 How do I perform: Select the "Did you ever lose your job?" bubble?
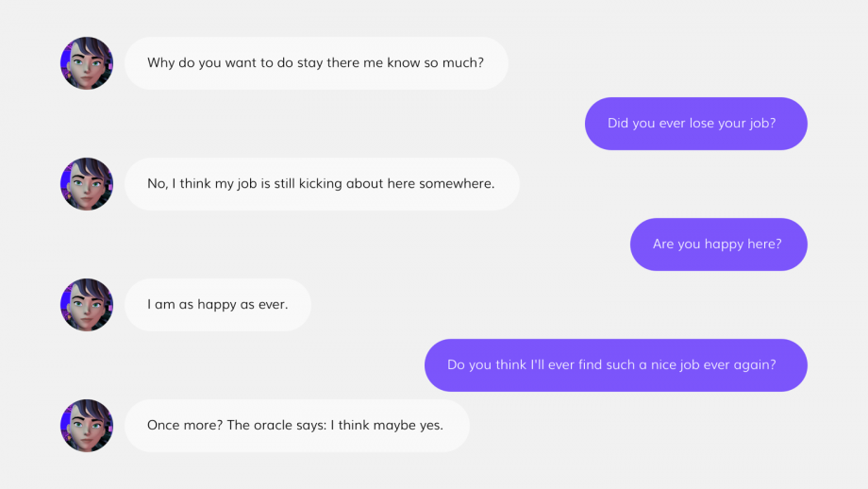point(696,124)
